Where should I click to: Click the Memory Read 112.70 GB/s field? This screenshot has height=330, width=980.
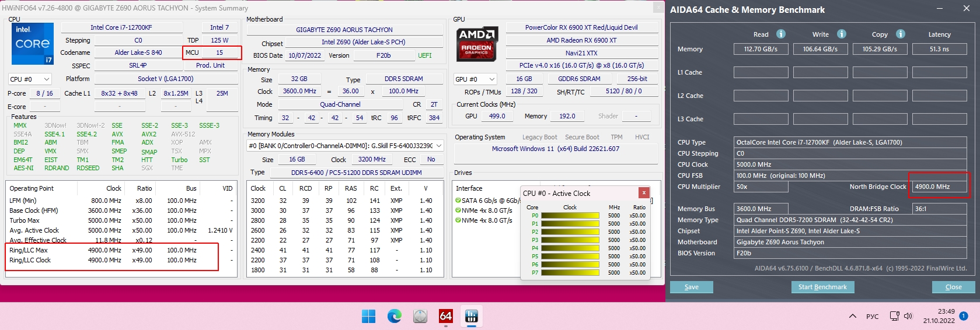click(761, 49)
